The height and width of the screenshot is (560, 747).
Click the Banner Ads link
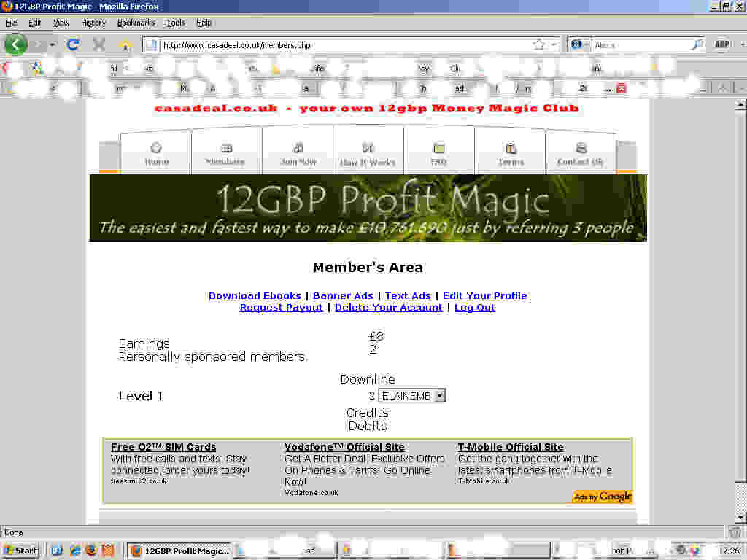pos(343,296)
